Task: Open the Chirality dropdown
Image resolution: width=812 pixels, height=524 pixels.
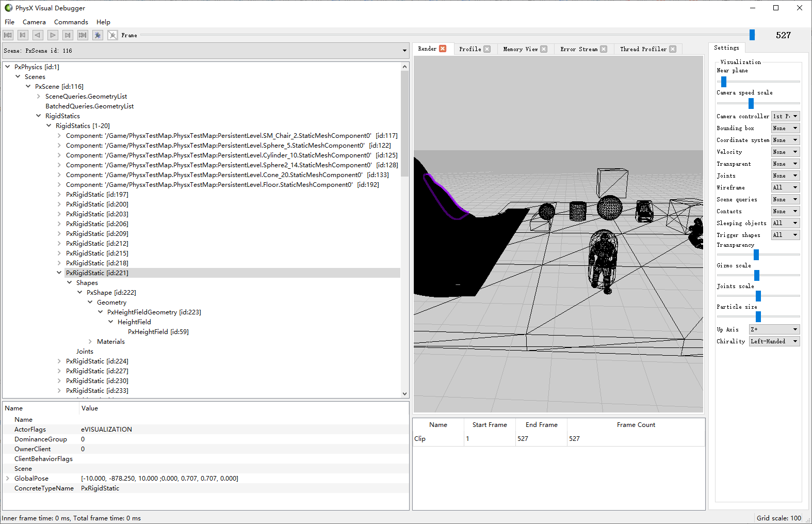Action: 774,341
